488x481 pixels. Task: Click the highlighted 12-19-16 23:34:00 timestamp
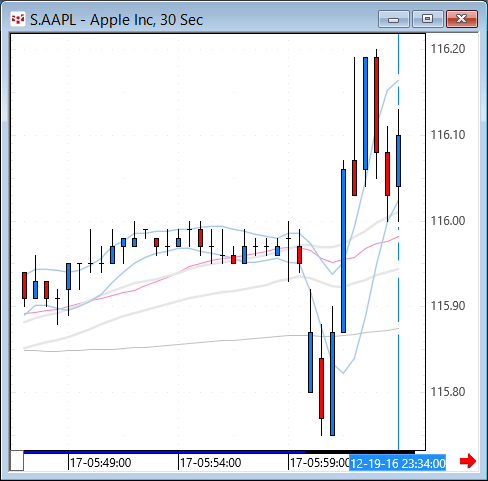[x=398, y=463]
